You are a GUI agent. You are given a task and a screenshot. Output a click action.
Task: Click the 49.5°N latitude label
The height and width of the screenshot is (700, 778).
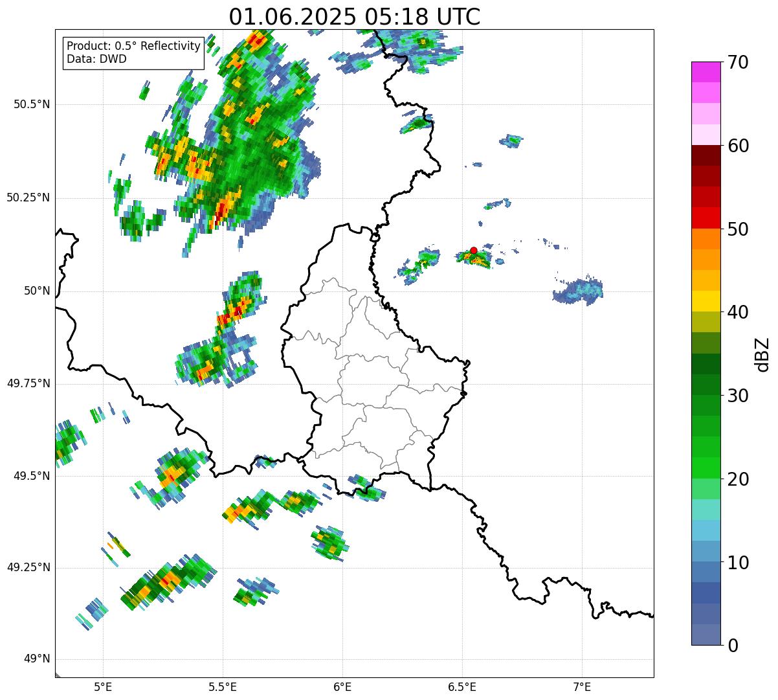click(x=32, y=476)
